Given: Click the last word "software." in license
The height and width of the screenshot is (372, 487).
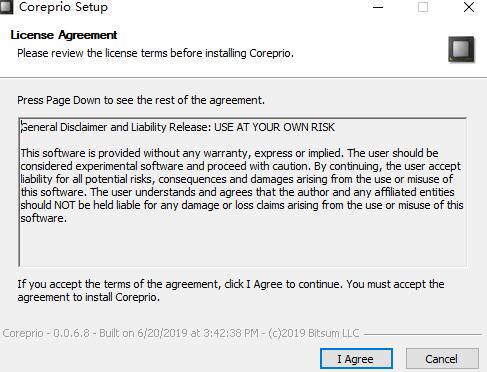Looking at the screenshot, I should tap(44, 218).
